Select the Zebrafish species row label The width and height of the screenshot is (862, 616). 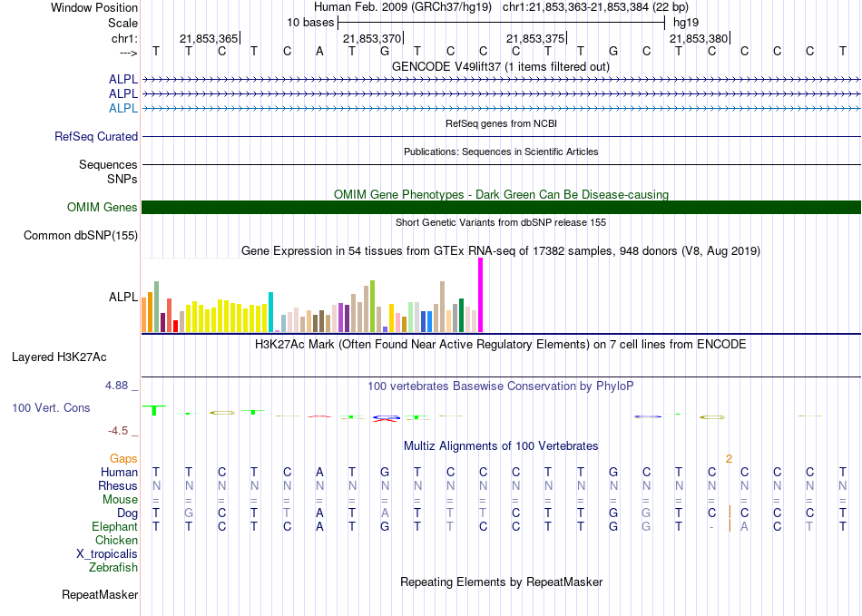click(x=113, y=568)
